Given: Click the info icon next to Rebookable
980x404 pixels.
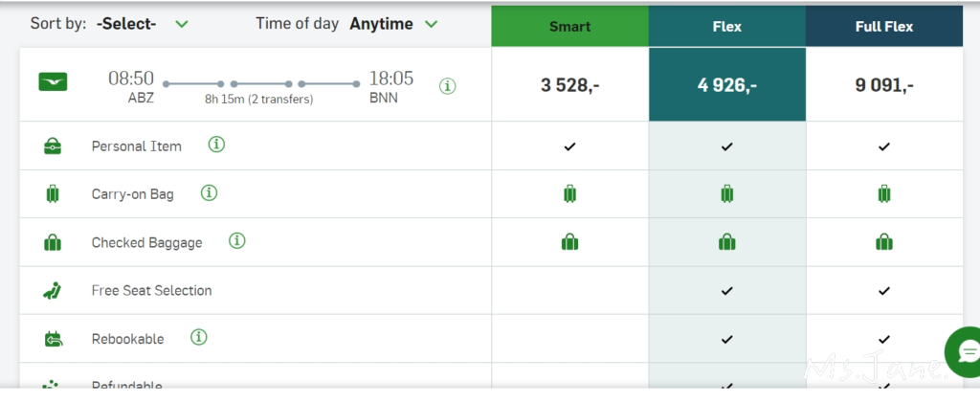Looking at the screenshot, I should click(199, 337).
